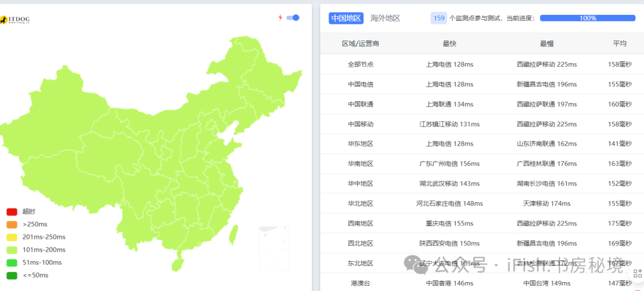Screen dimensions: 644x291
Task: Click the red 超时 legend swatch
Action: (x=12, y=212)
